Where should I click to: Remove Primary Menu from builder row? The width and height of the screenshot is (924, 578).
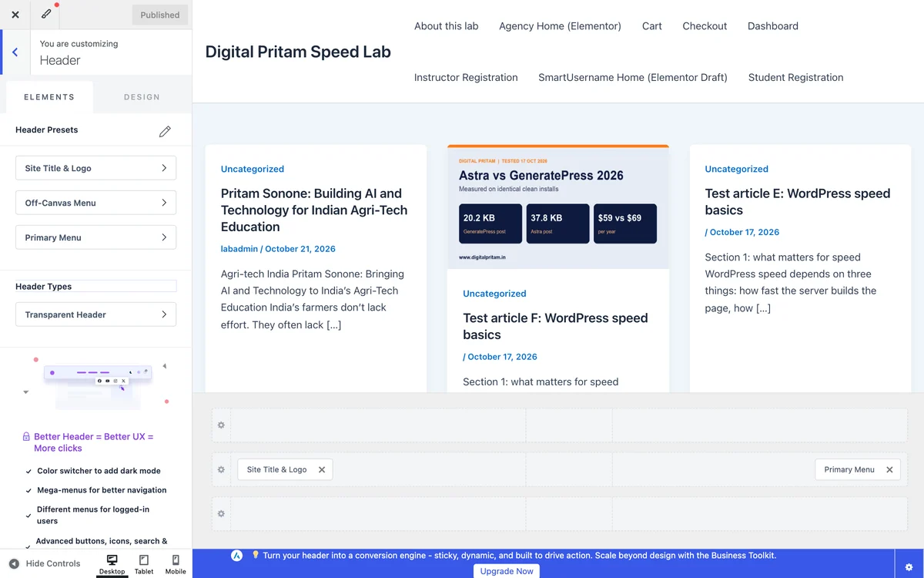click(889, 469)
